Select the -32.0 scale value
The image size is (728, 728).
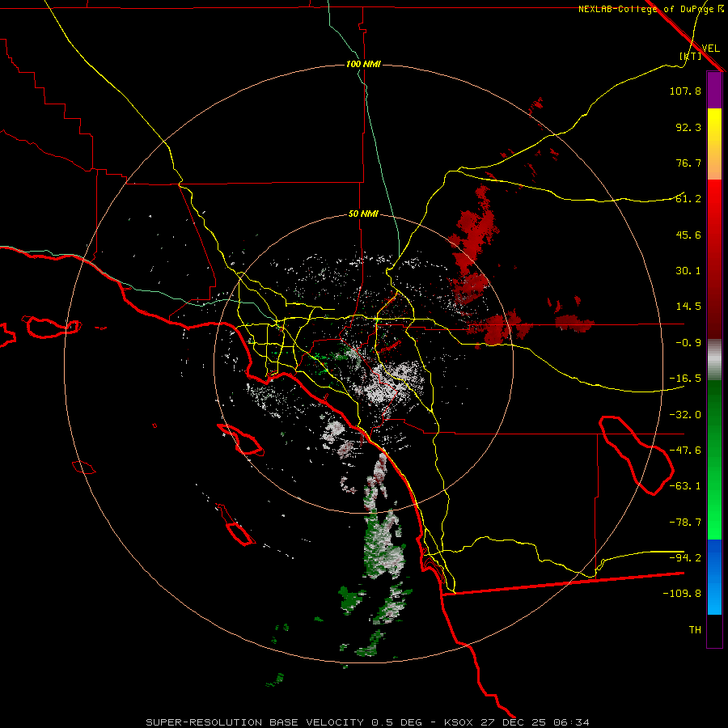coord(685,415)
